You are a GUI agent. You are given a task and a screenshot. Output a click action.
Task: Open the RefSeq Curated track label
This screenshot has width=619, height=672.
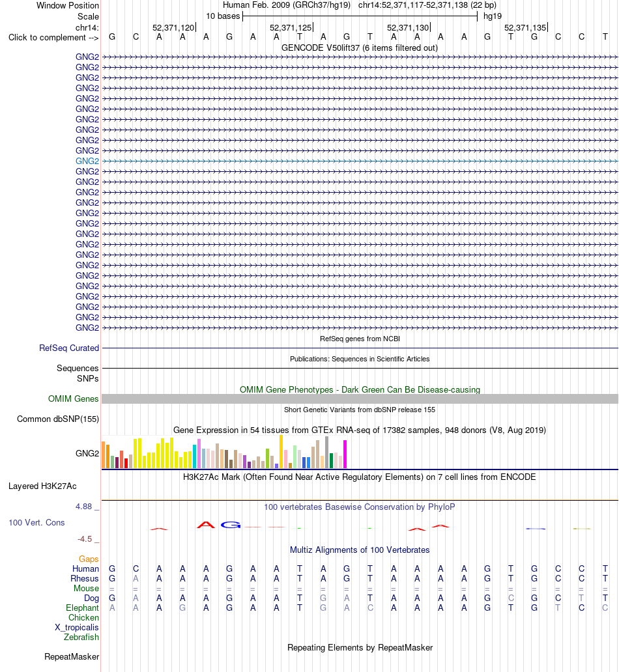[69, 348]
